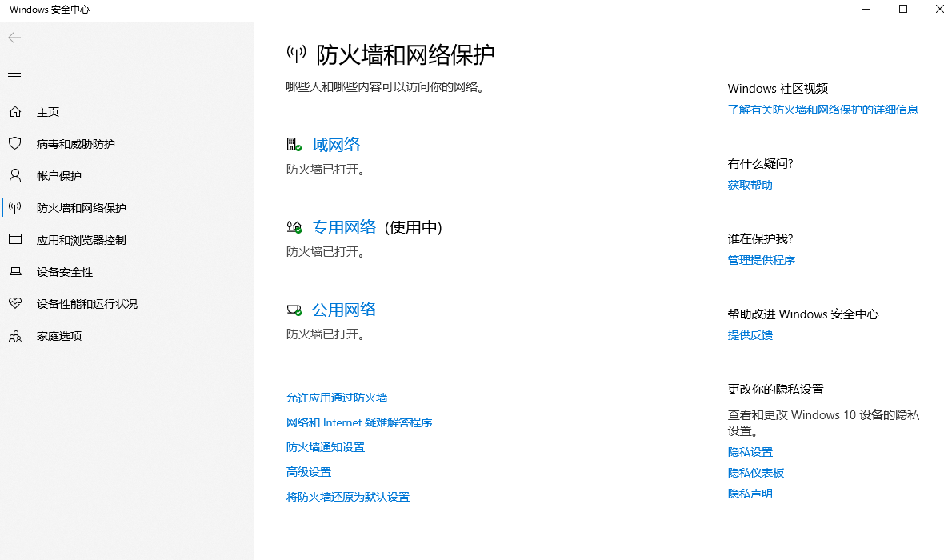Image resolution: width=952 pixels, height=560 pixels.
Task: Navigate to 设备安全性
Action: (x=64, y=271)
